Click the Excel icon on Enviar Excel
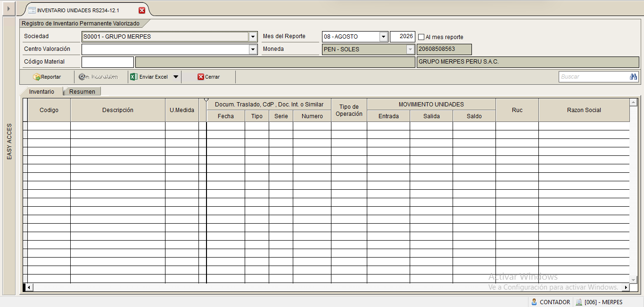This screenshot has width=644, height=307. [x=134, y=77]
